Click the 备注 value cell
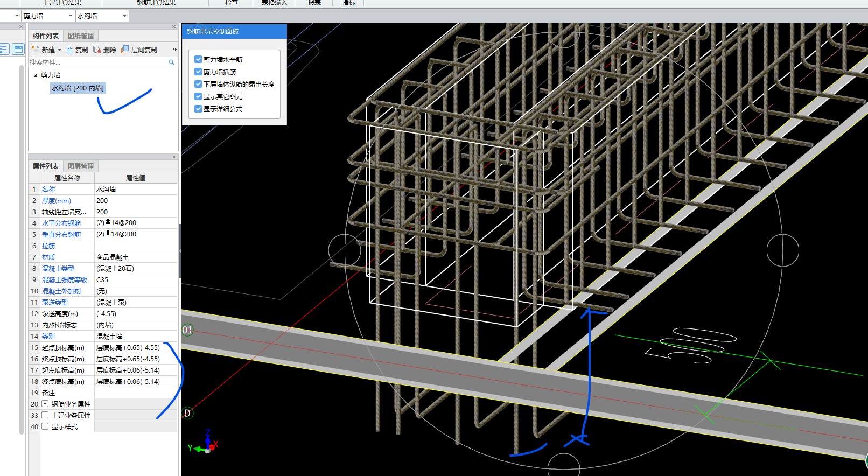868x476 pixels. (x=136, y=393)
